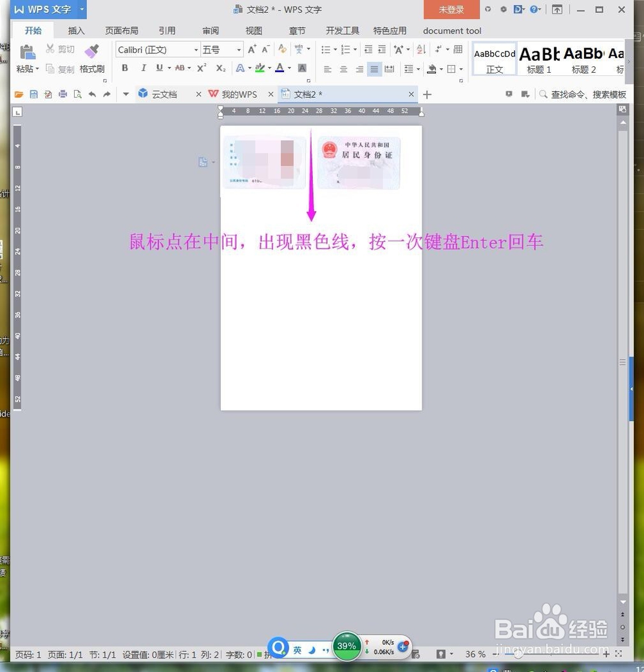Select the Bold formatting icon
Screen dimensions: 644x672
coord(124,68)
